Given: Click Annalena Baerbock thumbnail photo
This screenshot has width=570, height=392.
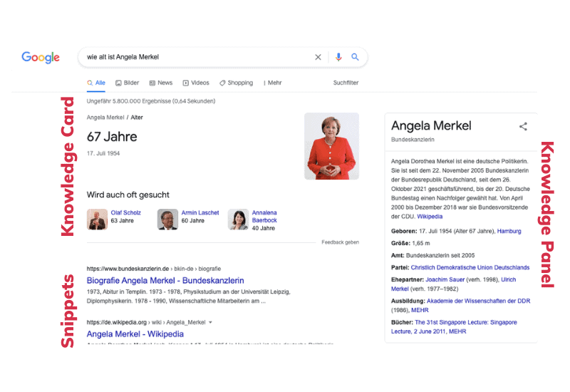Looking at the screenshot, I should [238, 220].
